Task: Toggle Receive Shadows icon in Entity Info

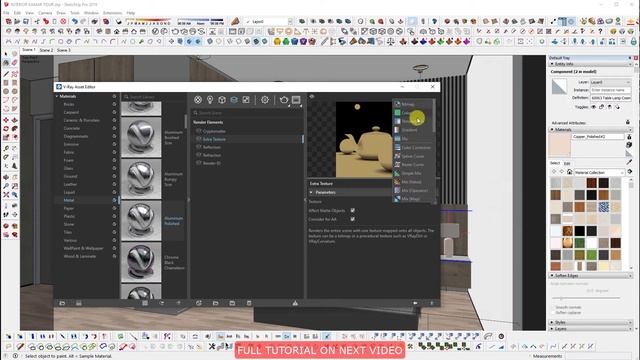Action: [x=618, y=107]
